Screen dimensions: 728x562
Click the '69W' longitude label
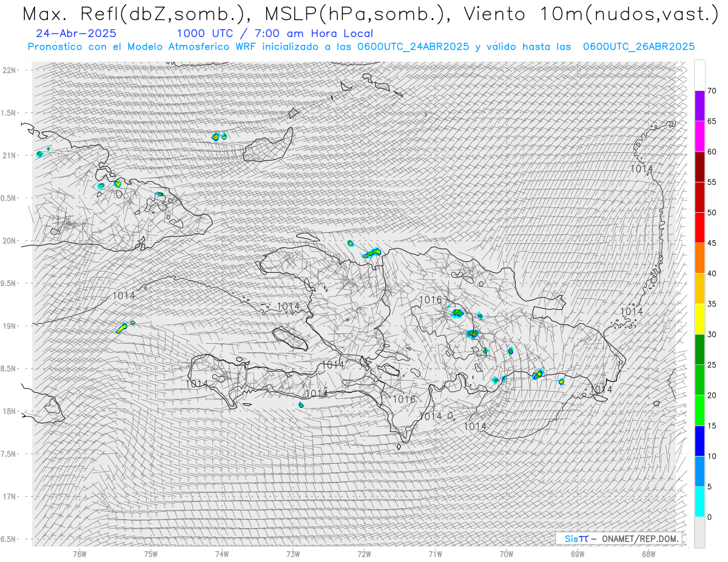pos(578,554)
